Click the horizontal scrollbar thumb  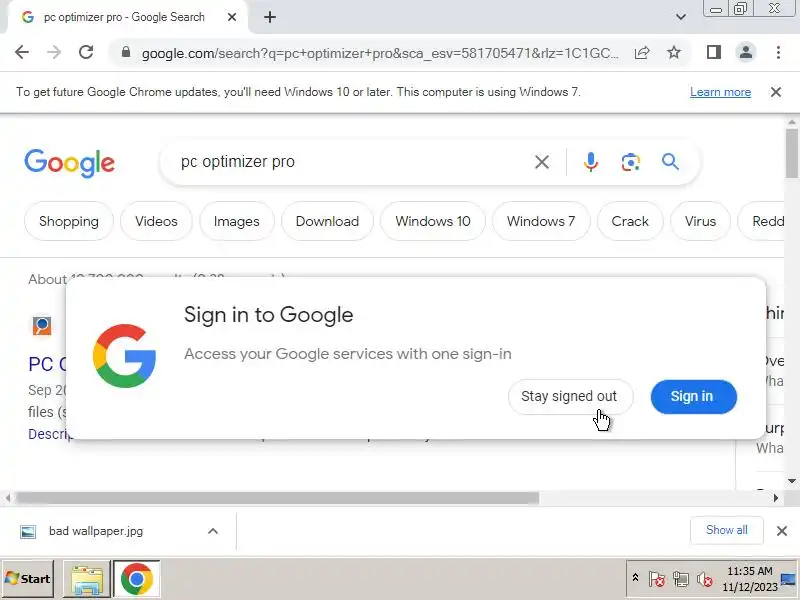click(277, 498)
